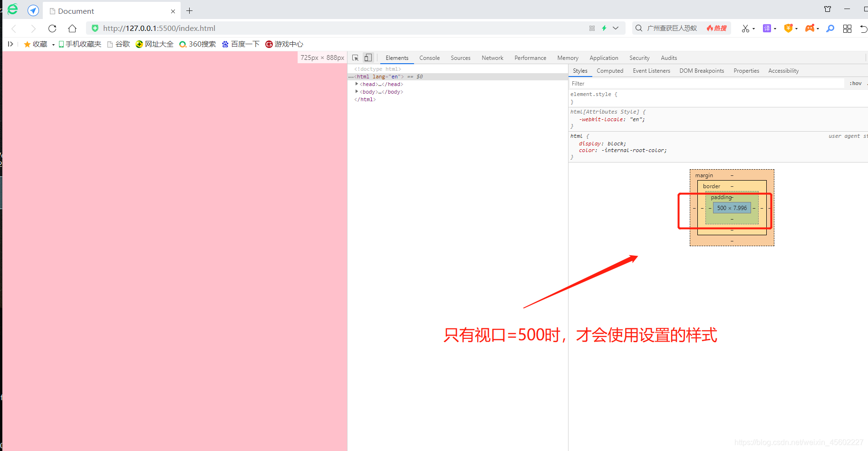Open the Computed sidebar tab
Viewport: 868px width, 451px height.
(610, 71)
